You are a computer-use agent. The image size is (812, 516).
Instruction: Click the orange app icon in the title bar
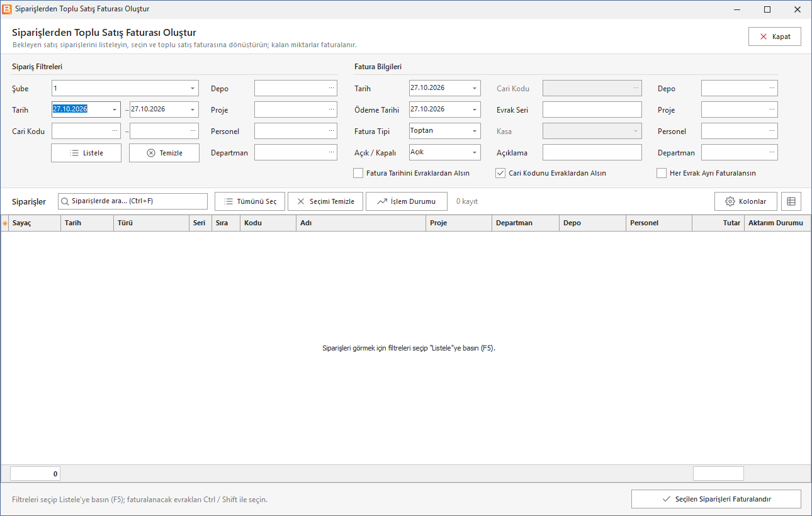[8, 9]
